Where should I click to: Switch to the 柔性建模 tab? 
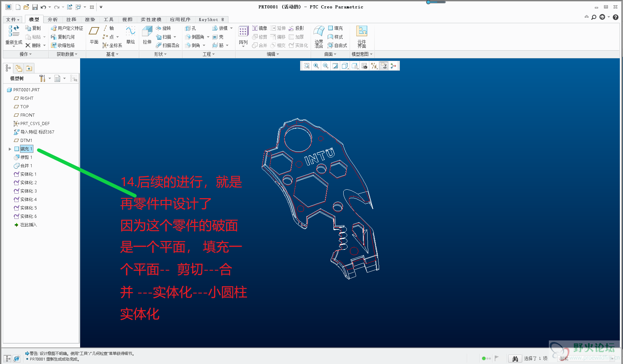[x=151, y=20]
